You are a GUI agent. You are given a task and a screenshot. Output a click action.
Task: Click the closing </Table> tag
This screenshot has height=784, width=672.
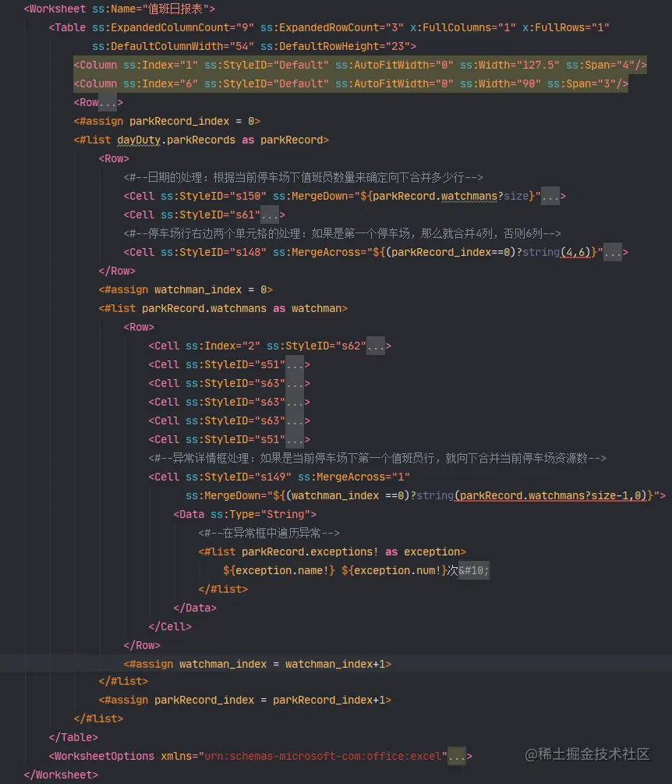pos(73,737)
